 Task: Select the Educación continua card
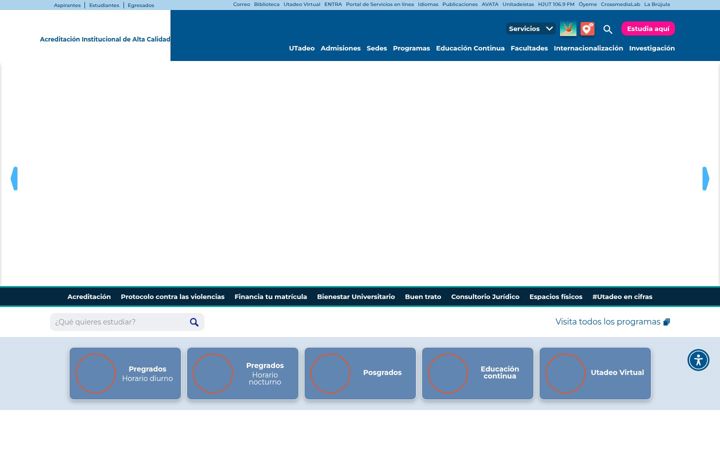tap(478, 373)
